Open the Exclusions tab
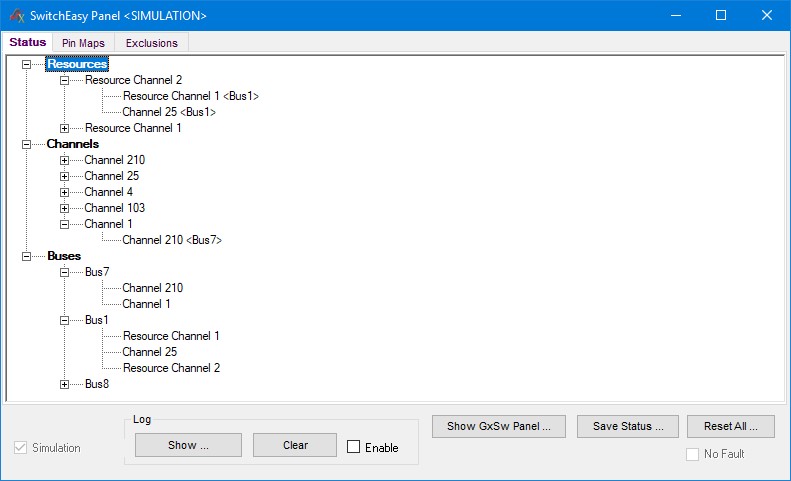 [x=151, y=43]
